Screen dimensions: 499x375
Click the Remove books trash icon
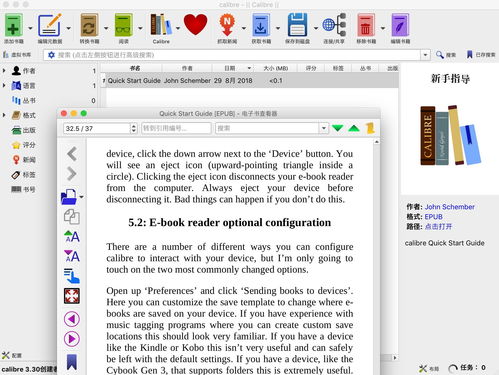(x=366, y=25)
